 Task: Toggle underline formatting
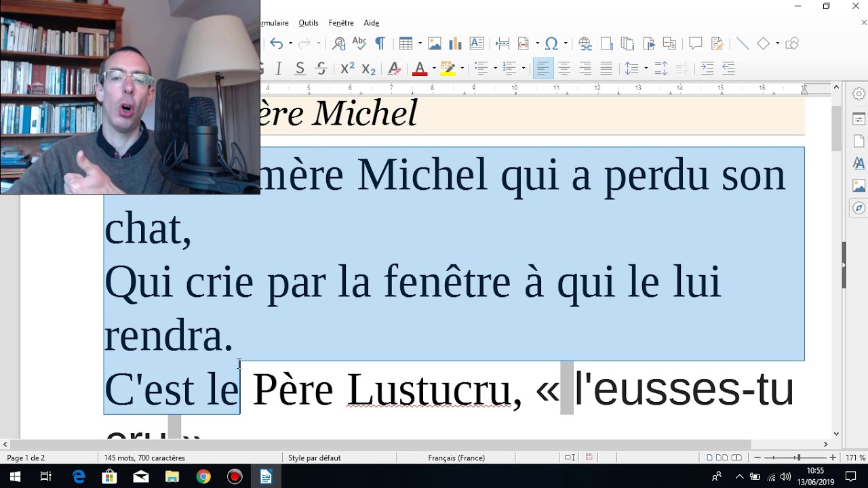300,68
